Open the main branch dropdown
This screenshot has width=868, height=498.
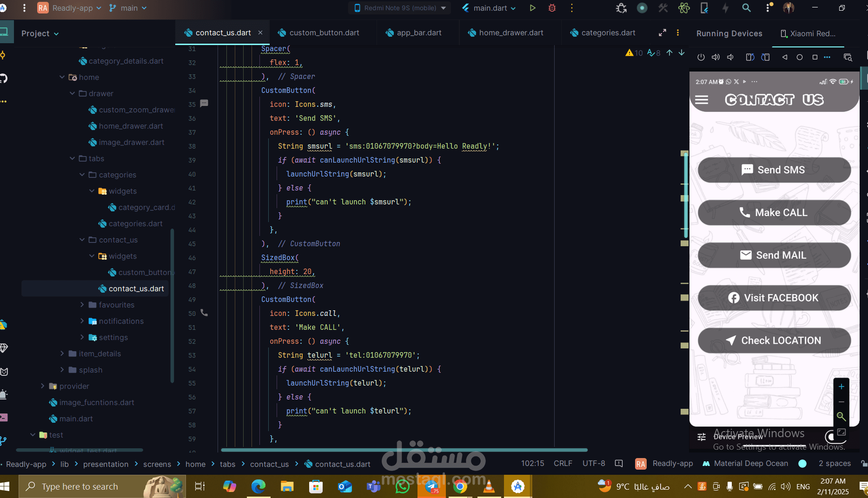click(128, 8)
